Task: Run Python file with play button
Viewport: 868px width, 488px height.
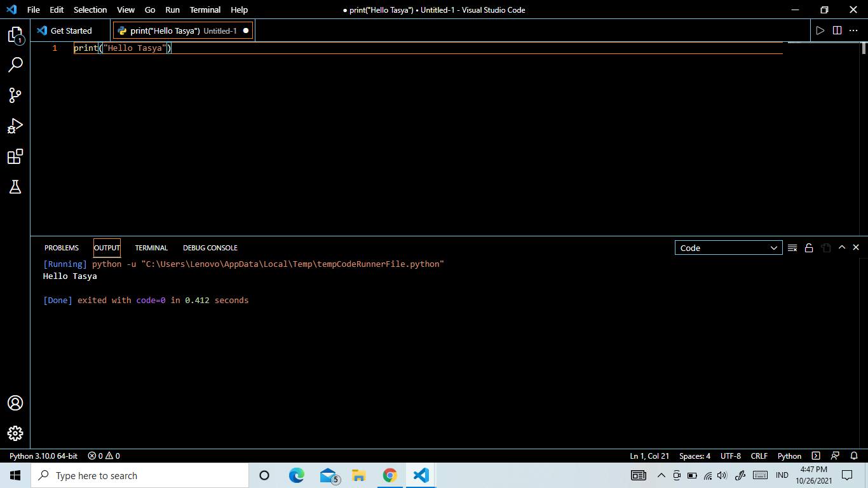Action: 820,30
